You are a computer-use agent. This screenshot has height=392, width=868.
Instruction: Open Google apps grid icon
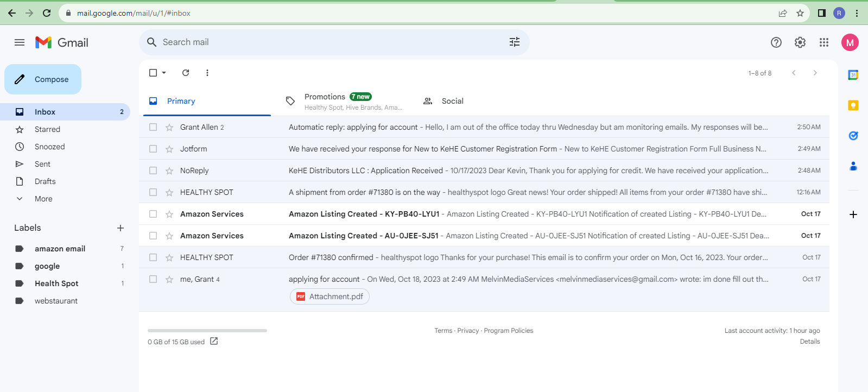click(824, 42)
